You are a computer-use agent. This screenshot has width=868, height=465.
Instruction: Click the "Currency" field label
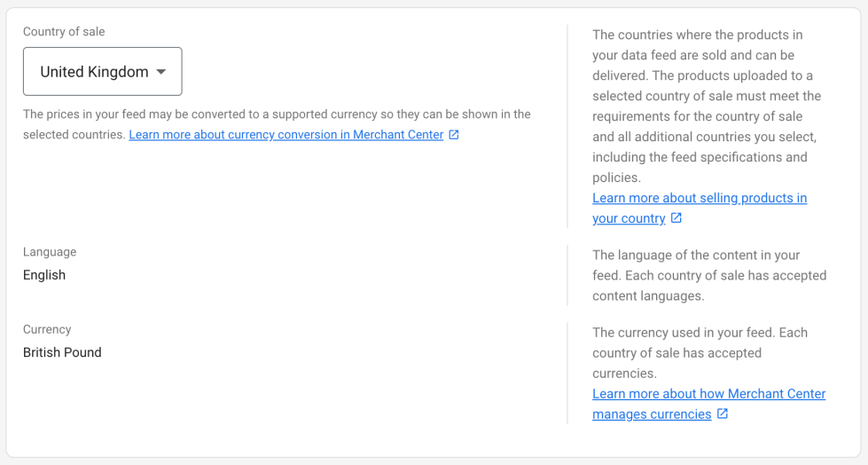pos(47,329)
